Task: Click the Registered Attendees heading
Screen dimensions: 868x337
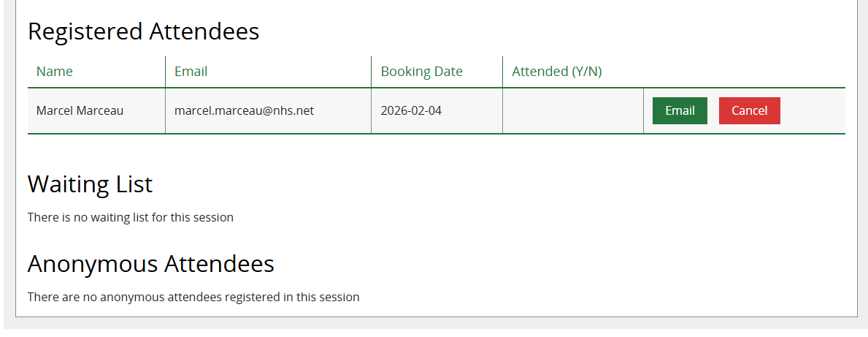Action: pos(143,31)
